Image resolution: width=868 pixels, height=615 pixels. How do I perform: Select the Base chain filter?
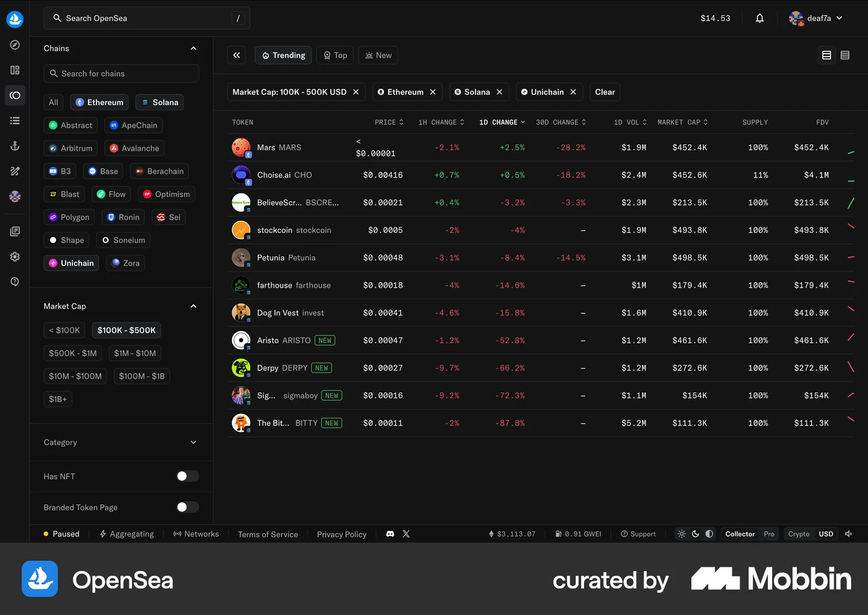pos(103,171)
